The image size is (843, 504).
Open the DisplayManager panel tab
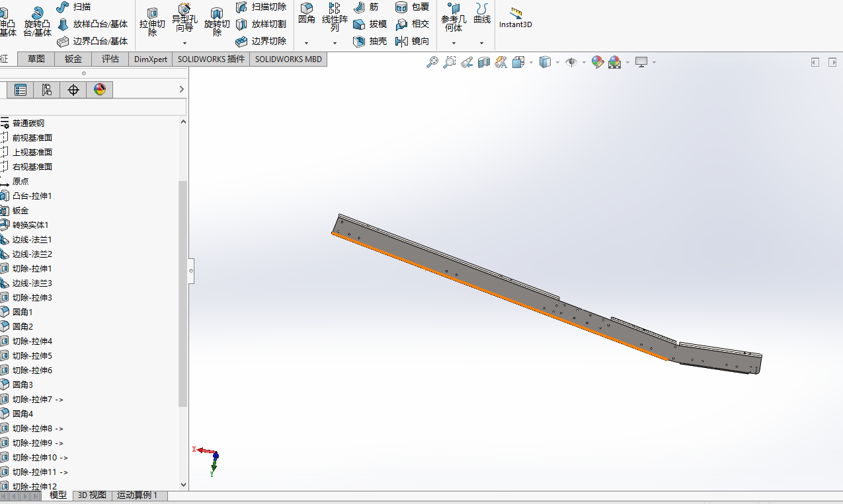coord(100,90)
